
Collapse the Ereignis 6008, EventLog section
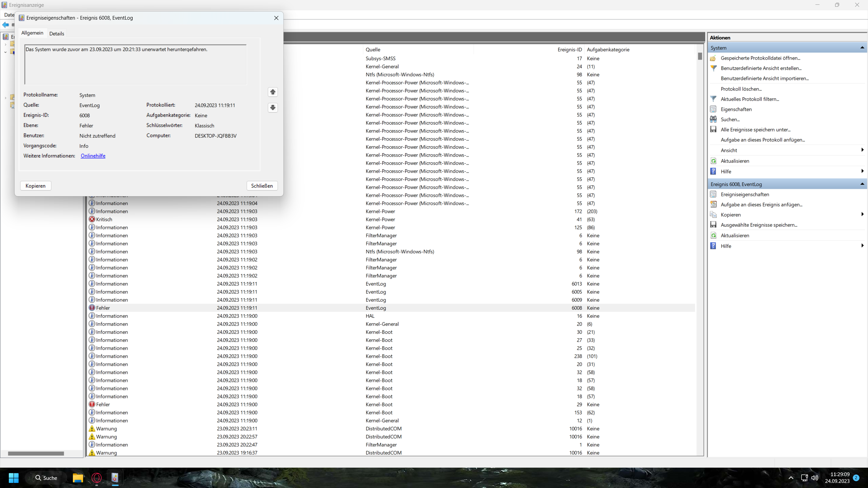[x=862, y=184]
